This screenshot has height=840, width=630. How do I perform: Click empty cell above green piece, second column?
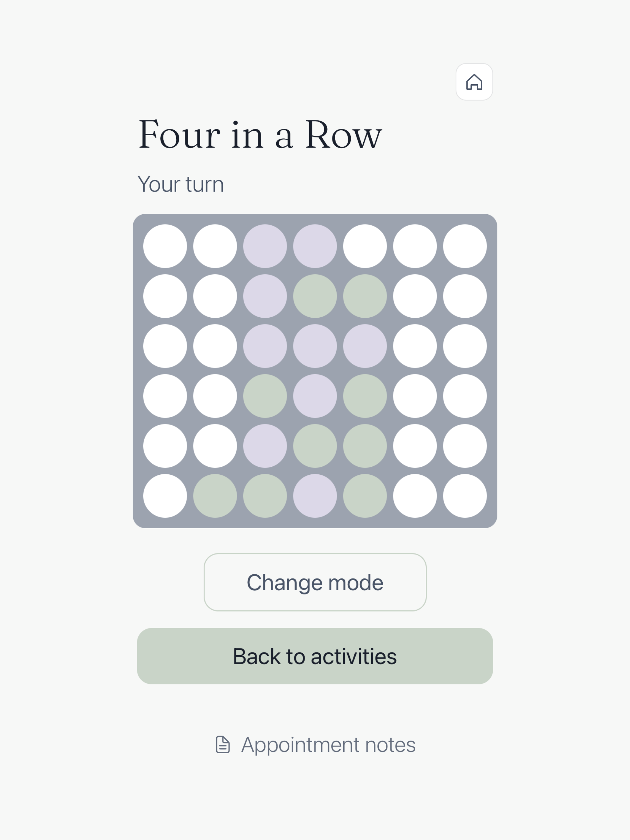(x=215, y=446)
